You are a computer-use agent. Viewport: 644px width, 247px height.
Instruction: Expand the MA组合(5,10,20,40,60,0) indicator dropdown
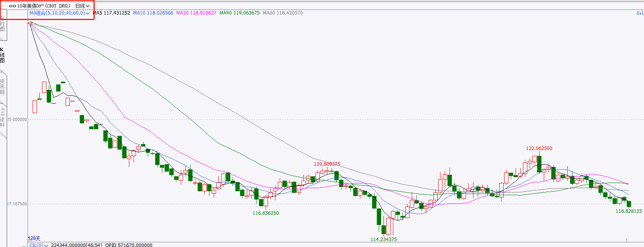click(59, 13)
